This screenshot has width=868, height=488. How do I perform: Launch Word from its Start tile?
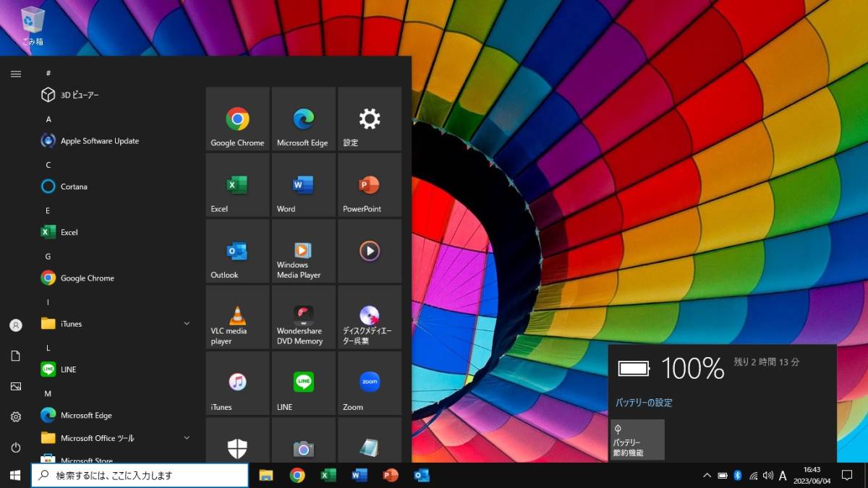point(304,185)
